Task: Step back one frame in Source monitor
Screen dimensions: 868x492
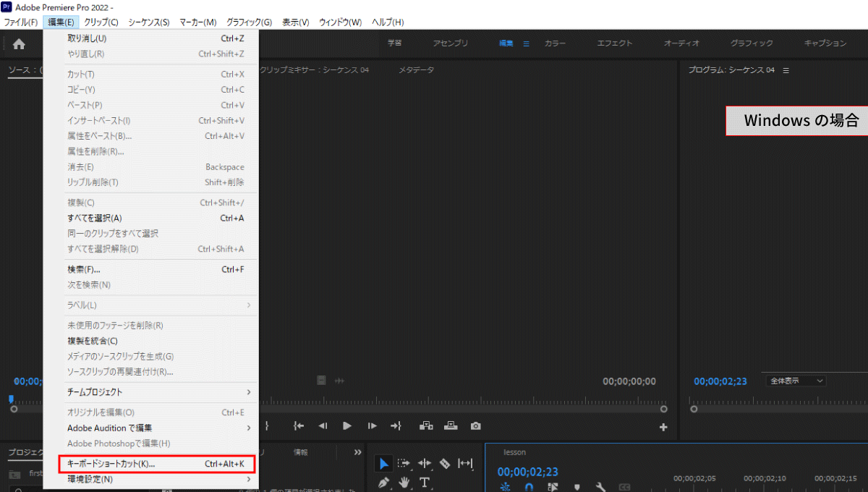Action: click(323, 426)
